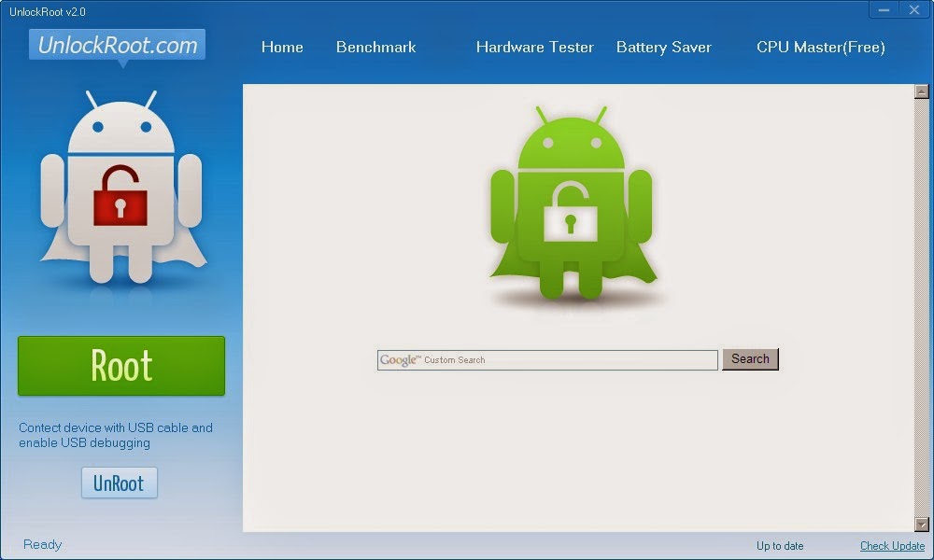The height and width of the screenshot is (560, 934).
Task: Minimize the UnlockRoot window
Action: pos(884,9)
